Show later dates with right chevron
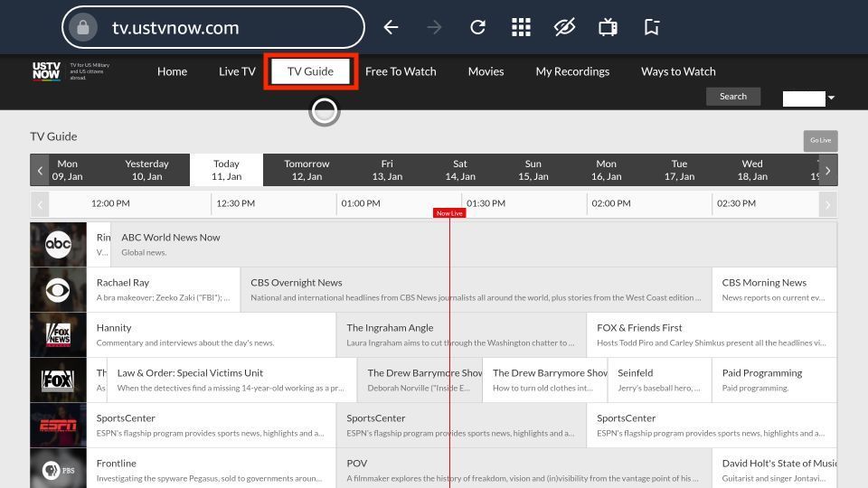The image size is (868, 488). (827, 171)
